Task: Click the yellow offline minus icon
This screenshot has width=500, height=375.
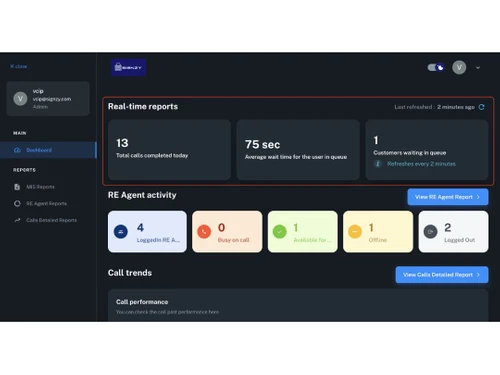Action: [x=355, y=231]
